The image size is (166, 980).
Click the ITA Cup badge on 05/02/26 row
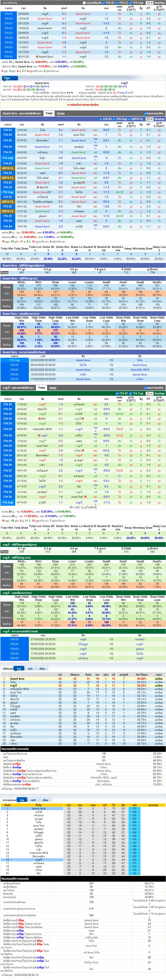8,192
